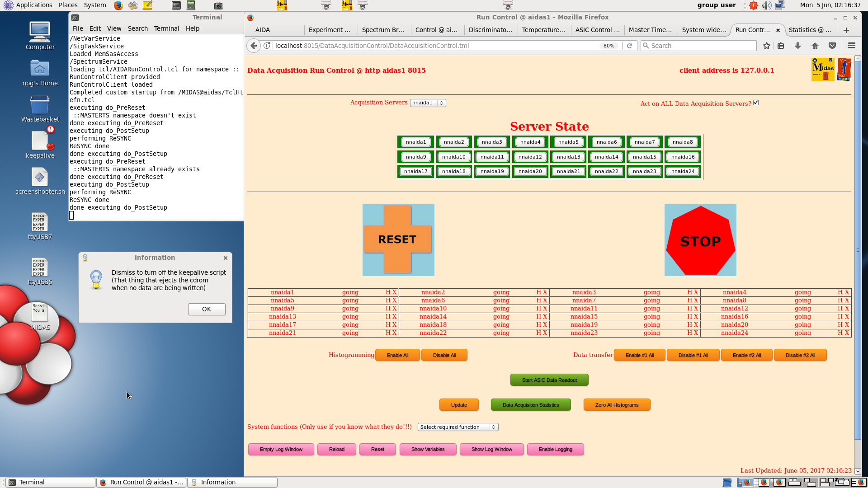868x488 pixels.
Task: Open Acquisition Servers nnaida1 dropdown
Action: tap(428, 103)
